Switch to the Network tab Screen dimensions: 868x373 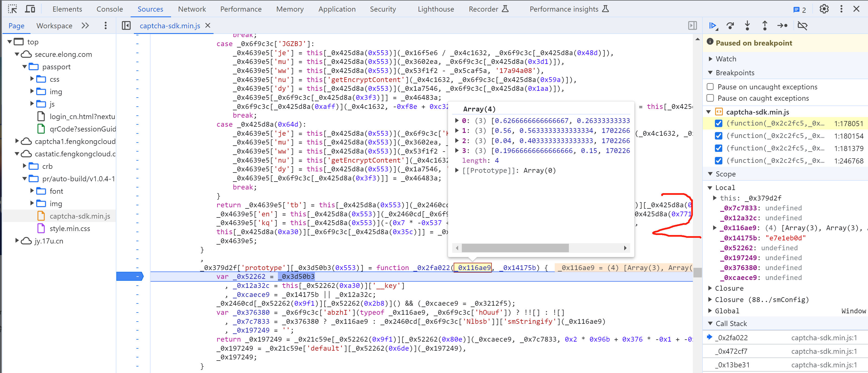[x=192, y=9]
